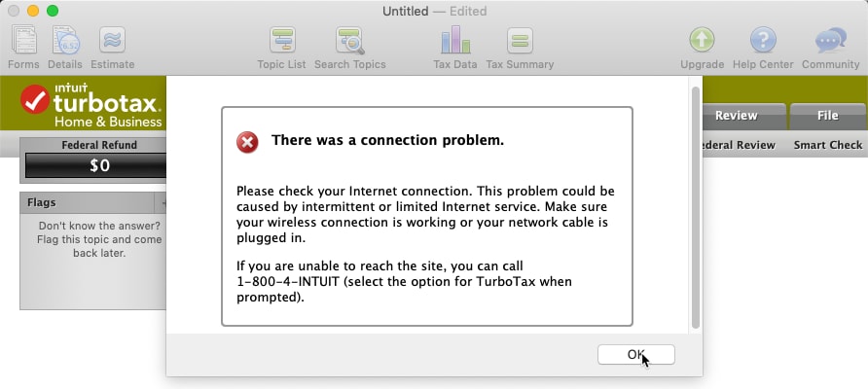Click the Upgrade arrow icon
The height and width of the screenshot is (389, 868).
(x=702, y=41)
